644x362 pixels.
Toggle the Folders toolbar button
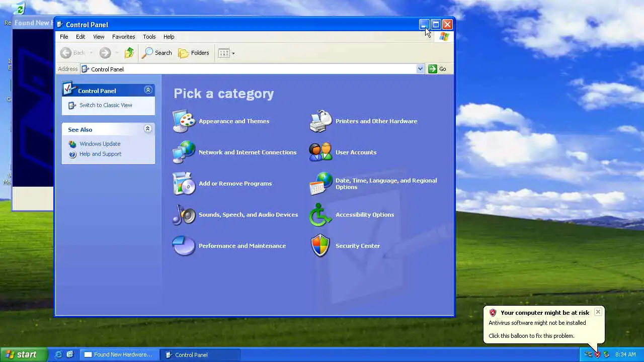194,53
